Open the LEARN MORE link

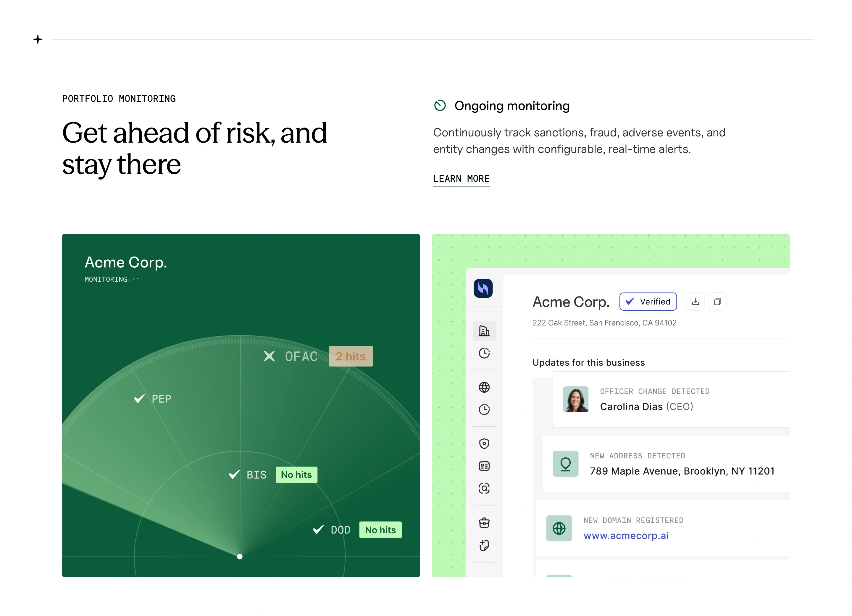click(461, 178)
